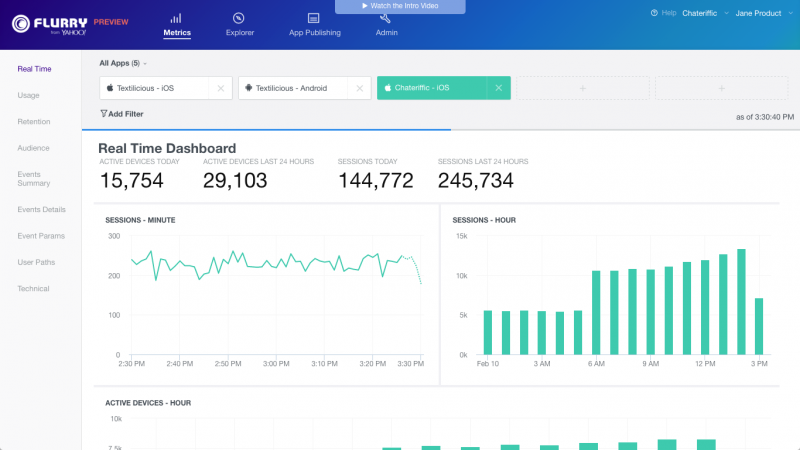This screenshot has height=450, width=800.
Task: Open the Metrics bar chart icon
Action: coord(177,18)
